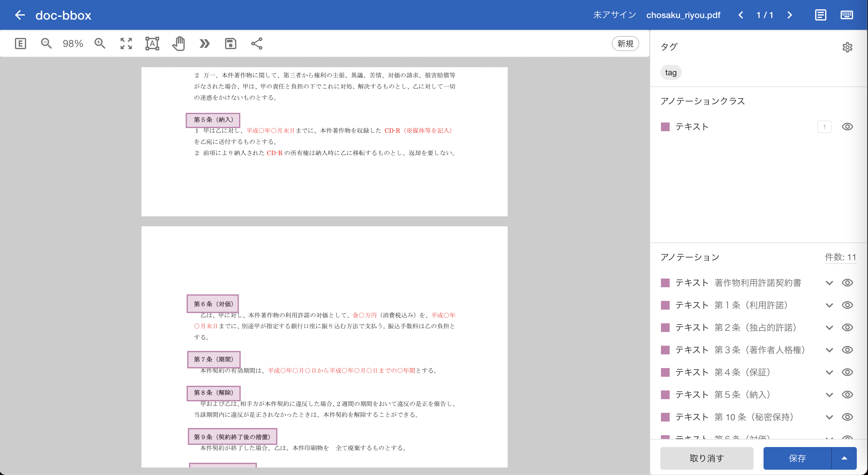Click the double chevron skip icon

[x=205, y=44]
